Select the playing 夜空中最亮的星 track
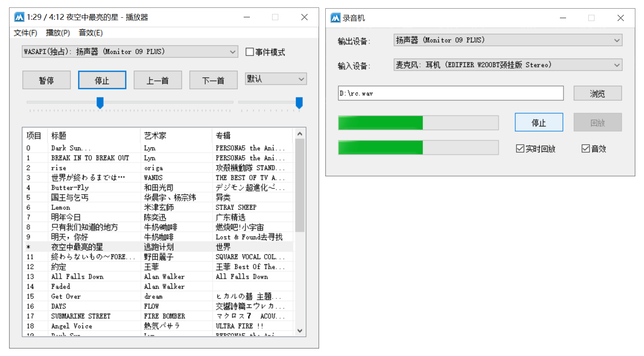Screen dimensions: 644x356 (77, 247)
